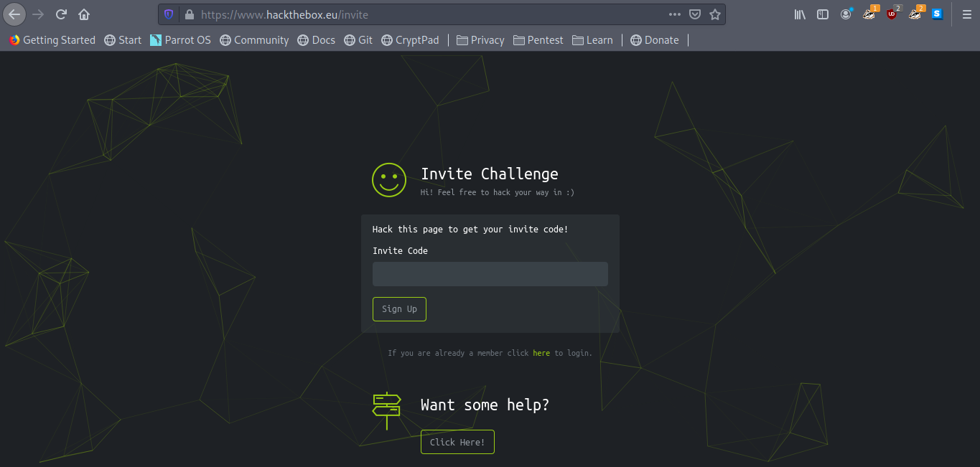Open the Parrot OS bookmark
The width and height of the screenshot is (980, 467).
pos(180,40)
